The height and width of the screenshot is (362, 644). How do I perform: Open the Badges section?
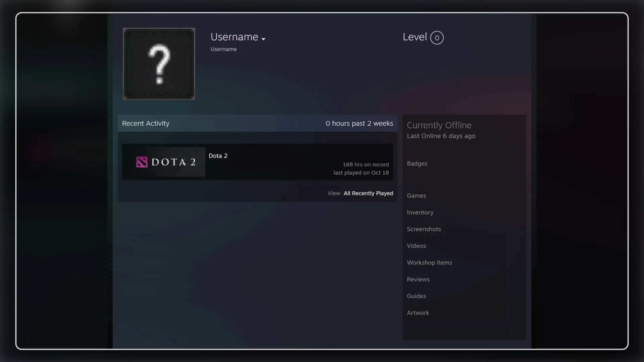coord(417,164)
